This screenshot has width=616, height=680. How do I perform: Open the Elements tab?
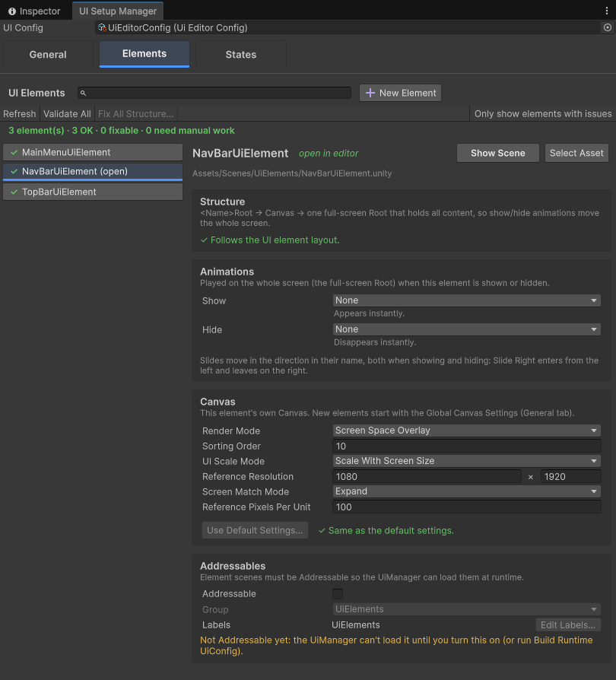tap(144, 54)
